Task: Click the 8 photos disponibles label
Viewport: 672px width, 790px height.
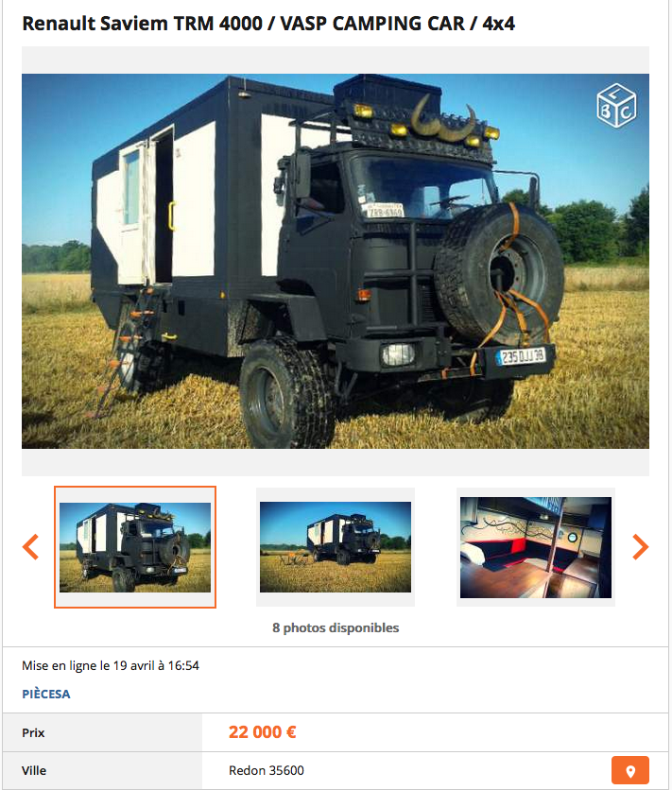Action: point(336,627)
